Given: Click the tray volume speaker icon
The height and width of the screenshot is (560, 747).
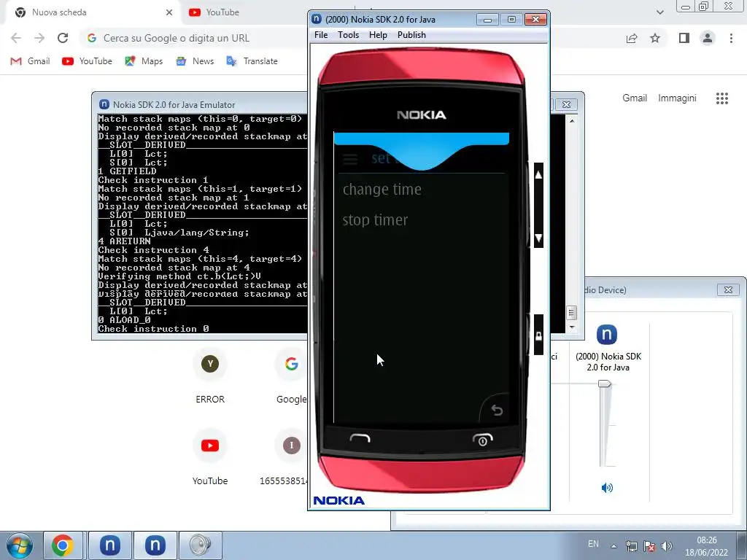Looking at the screenshot, I should coord(667,546).
